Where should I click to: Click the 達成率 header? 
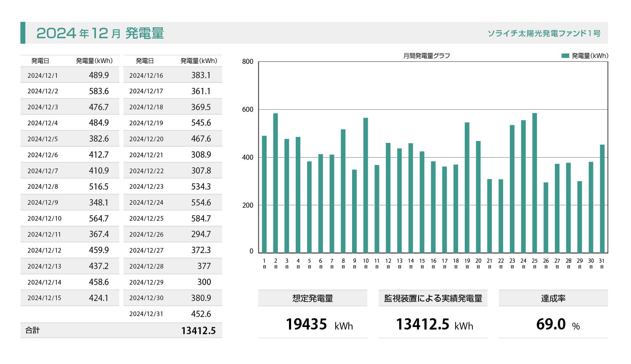click(553, 298)
